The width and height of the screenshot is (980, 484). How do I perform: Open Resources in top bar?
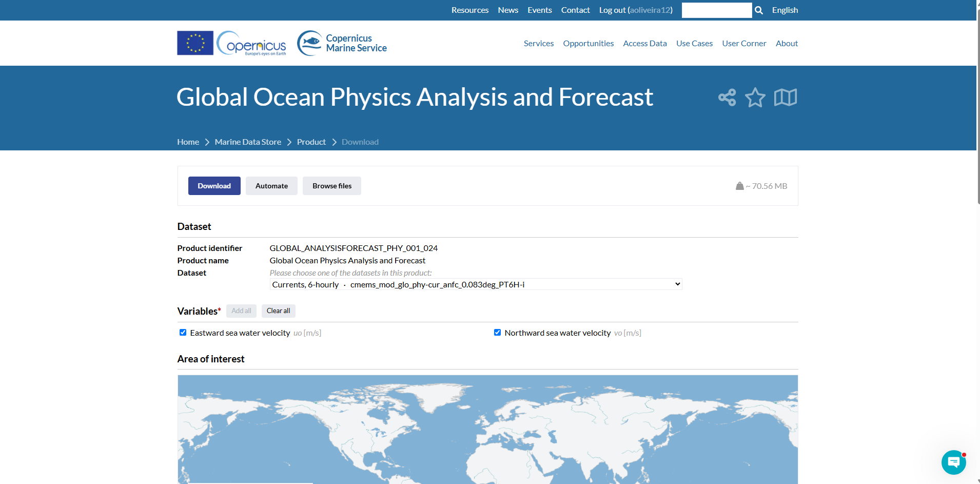[470, 10]
